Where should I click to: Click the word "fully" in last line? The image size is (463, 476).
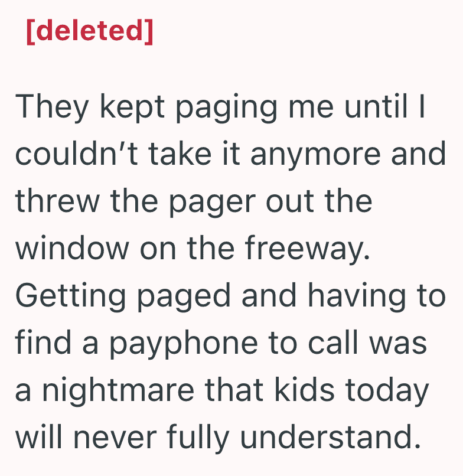point(198,438)
